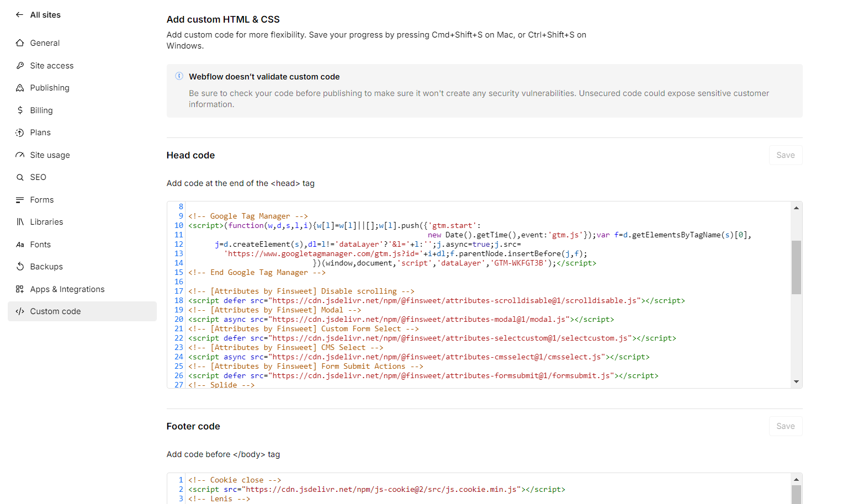Click the scrolldisable.js script line
Viewport: 853px width, 504px height.
click(436, 301)
